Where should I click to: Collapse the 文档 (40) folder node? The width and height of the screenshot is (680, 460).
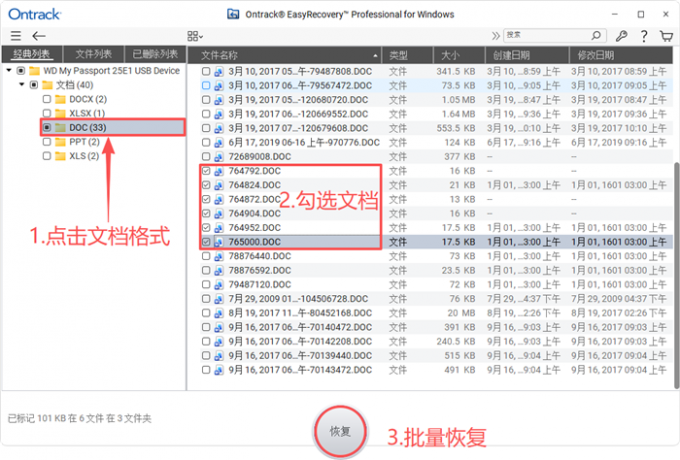coord(22,85)
